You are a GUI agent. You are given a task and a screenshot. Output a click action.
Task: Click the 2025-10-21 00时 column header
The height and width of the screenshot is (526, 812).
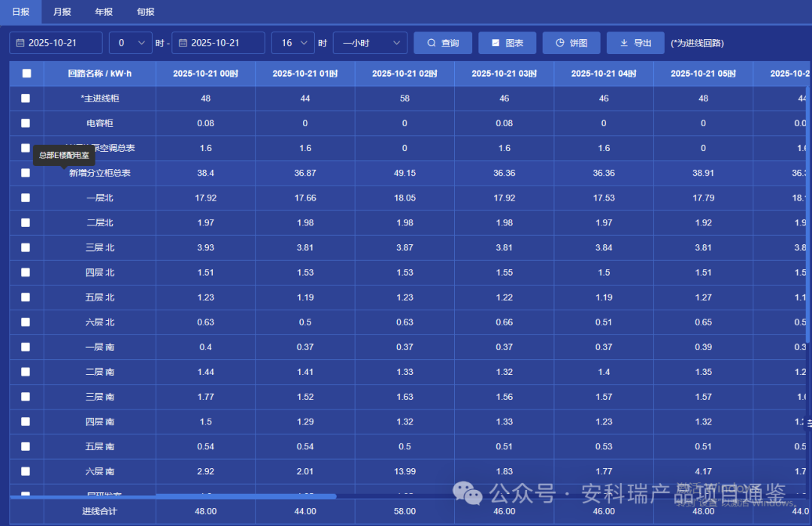(205, 74)
